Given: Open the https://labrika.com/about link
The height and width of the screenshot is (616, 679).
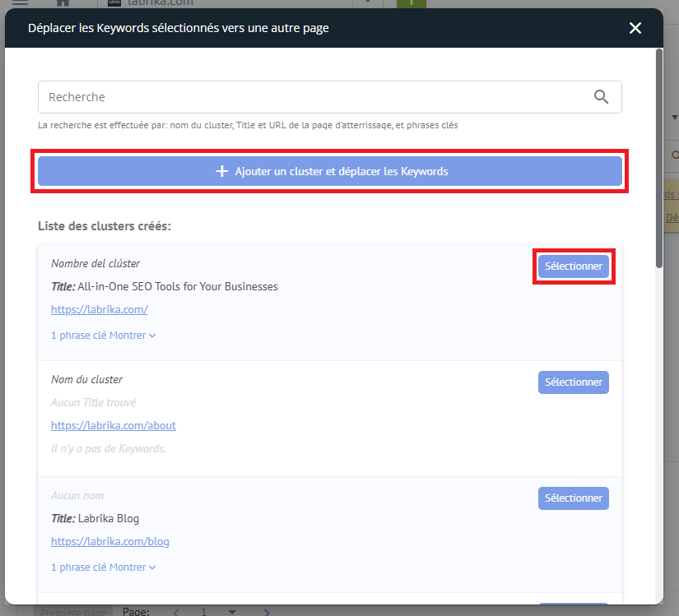Looking at the screenshot, I should (114, 426).
